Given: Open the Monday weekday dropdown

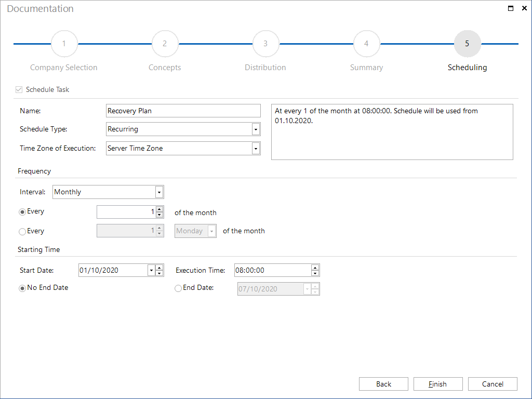Looking at the screenshot, I should click(x=195, y=231).
